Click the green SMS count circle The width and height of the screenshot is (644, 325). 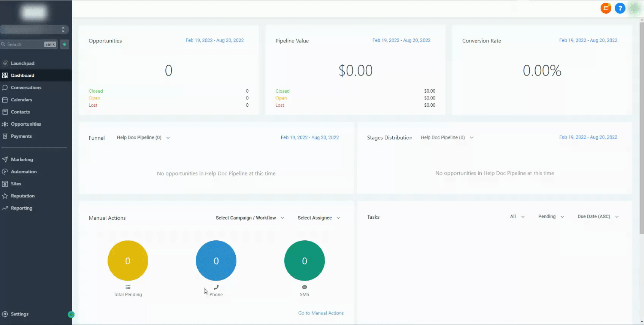tap(305, 260)
